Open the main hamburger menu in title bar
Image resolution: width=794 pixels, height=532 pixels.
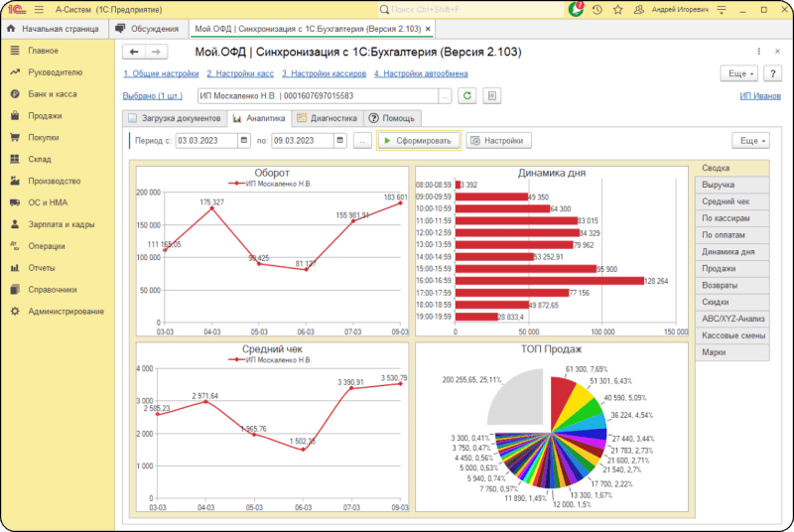(x=39, y=9)
